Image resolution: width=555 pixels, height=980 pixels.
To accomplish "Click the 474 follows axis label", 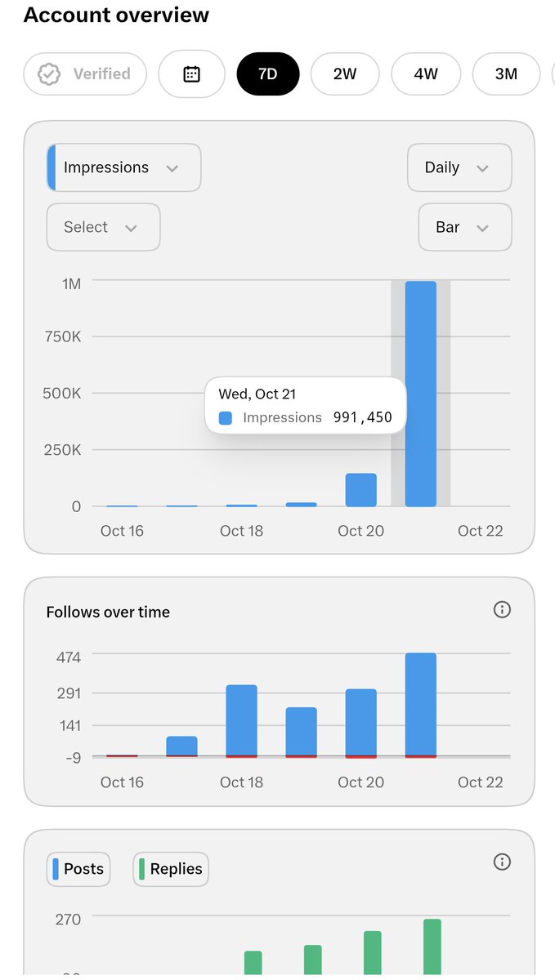I will point(69,657).
